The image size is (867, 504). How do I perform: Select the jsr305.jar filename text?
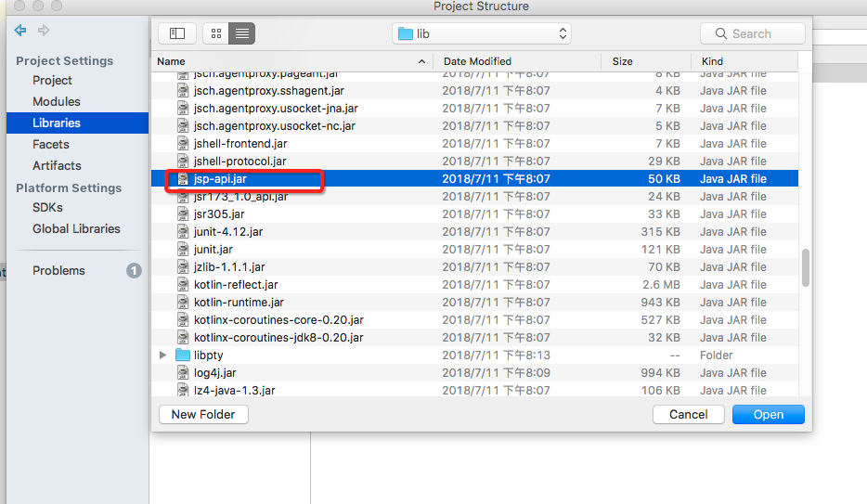(219, 214)
